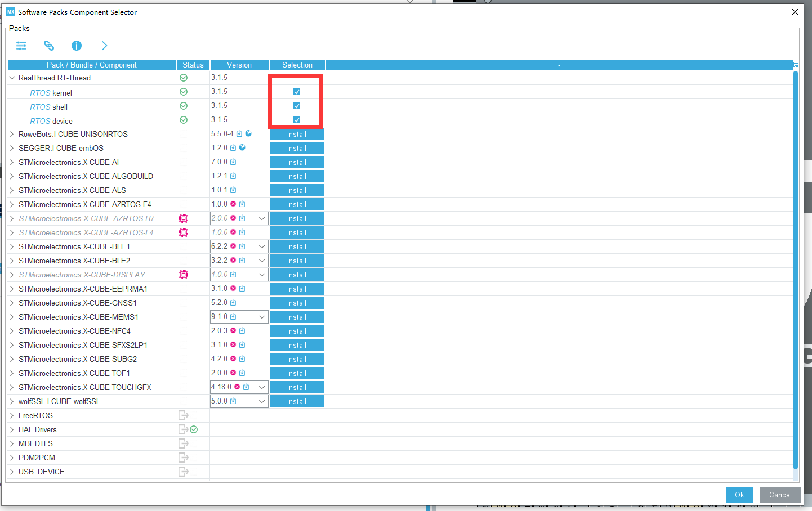The width and height of the screenshot is (812, 511).
Task: Dismiss the dialog with Cancel
Action: 780,495
